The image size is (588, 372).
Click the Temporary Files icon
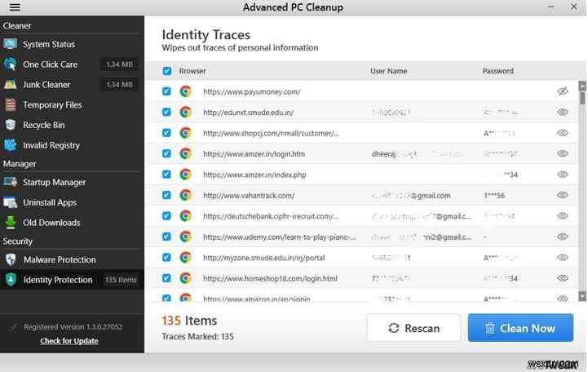click(x=11, y=104)
